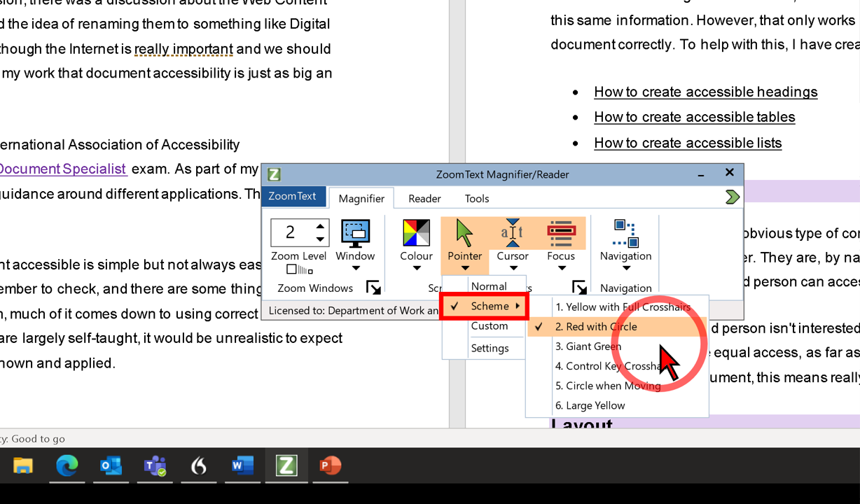Choose Control Key Crosshairs scheme

(617, 365)
